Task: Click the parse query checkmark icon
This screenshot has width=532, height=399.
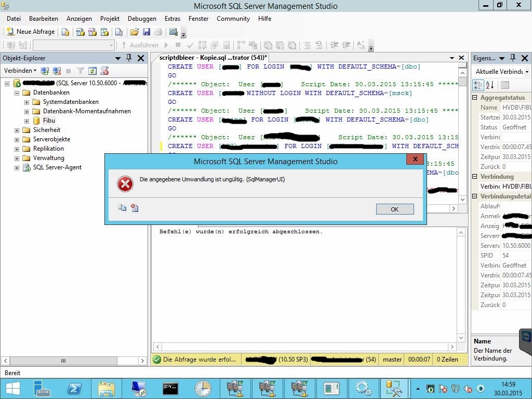Action: point(190,45)
